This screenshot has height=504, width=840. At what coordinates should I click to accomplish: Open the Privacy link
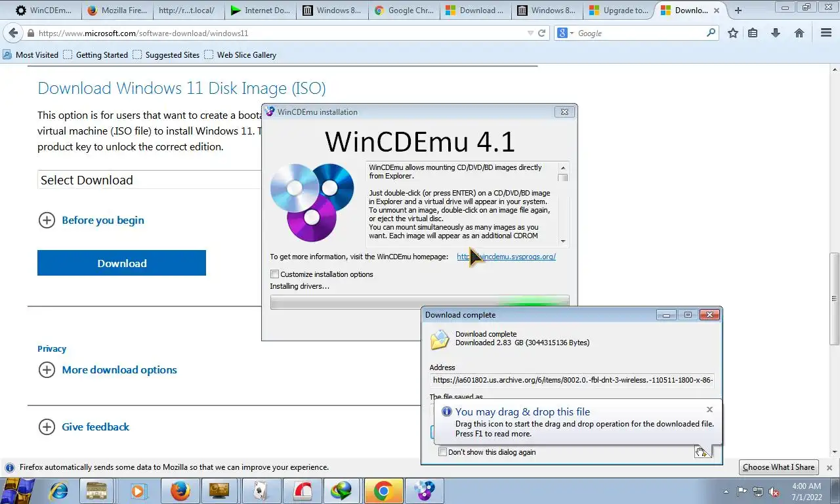tap(52, 348)
